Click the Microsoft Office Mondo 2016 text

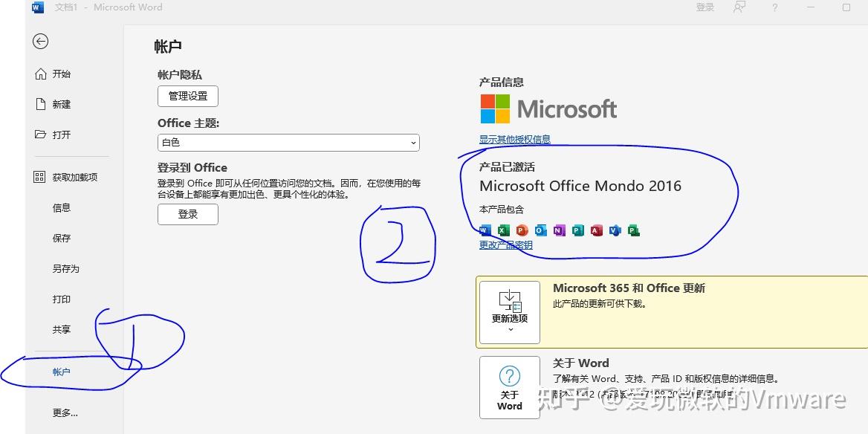pyautogui.click(x=580, y=186)
